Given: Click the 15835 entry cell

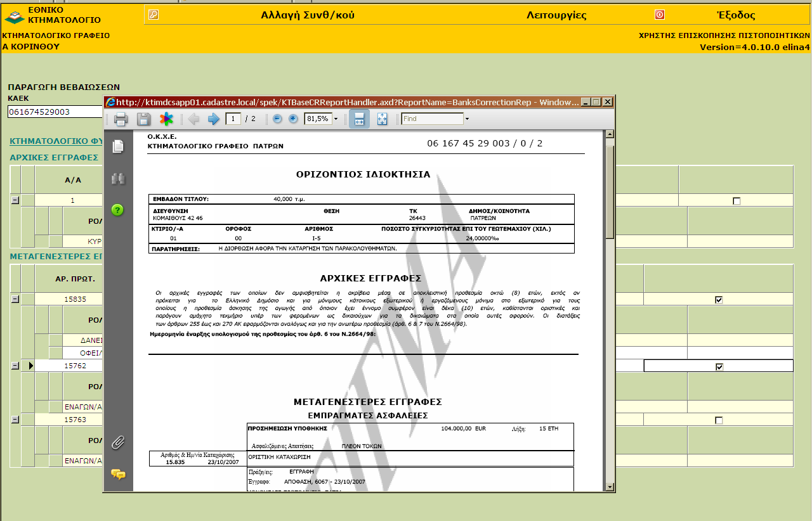Looking at the screenshot, I should [x=69, y=299].
